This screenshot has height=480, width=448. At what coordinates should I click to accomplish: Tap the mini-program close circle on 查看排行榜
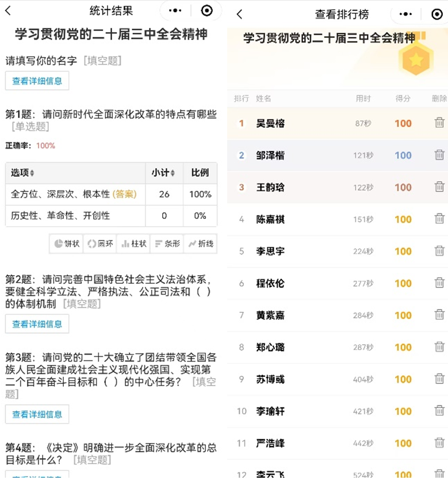click(436, 14)
